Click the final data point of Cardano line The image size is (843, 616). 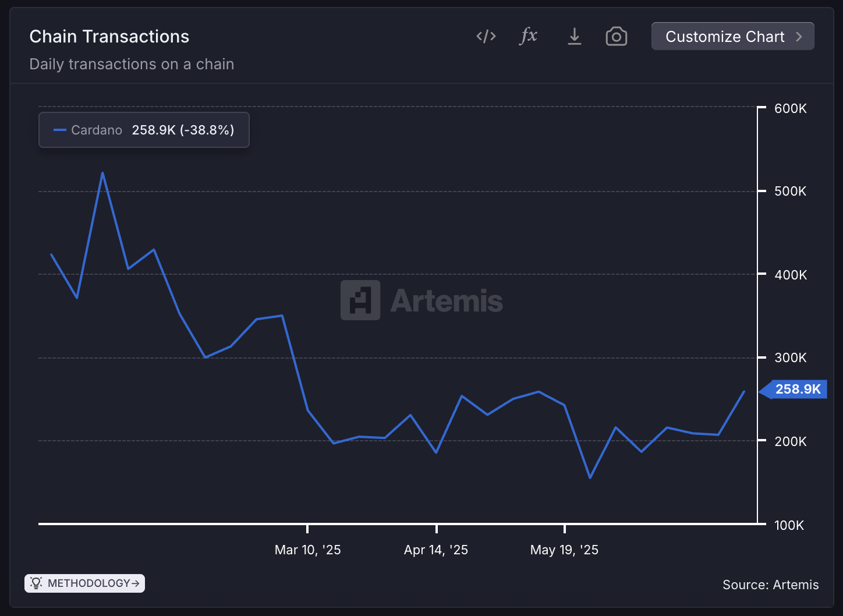(743, 392)
